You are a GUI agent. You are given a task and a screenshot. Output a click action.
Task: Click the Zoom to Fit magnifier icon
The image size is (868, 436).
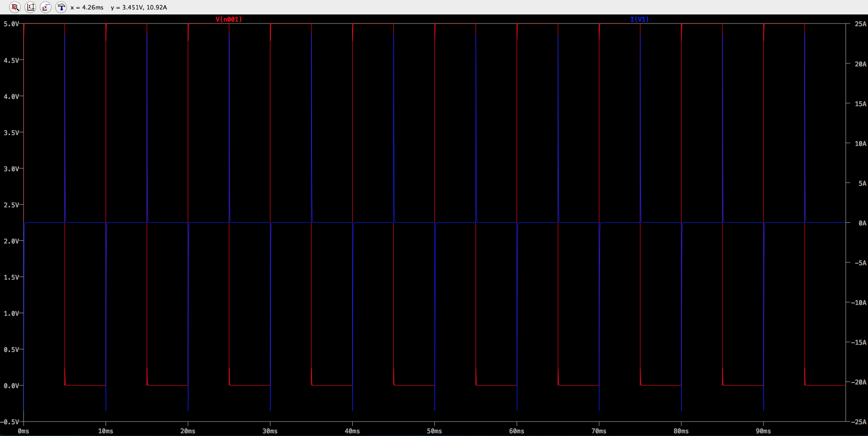click(15, 7)
